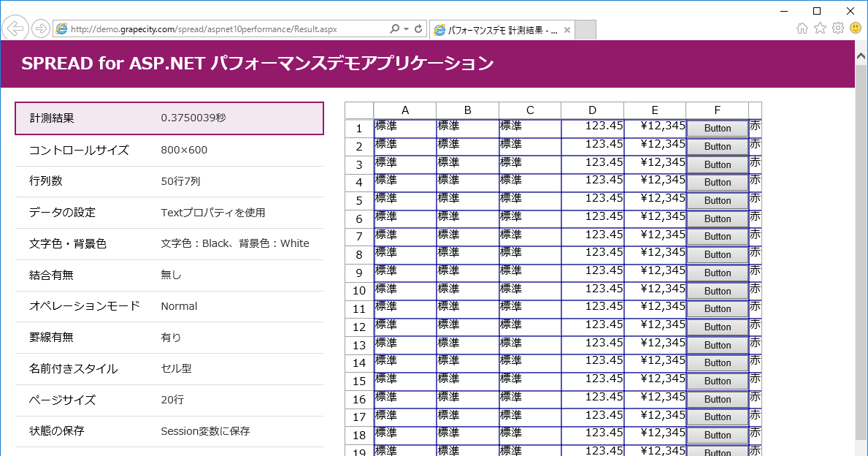Click the 罫線有無 label

pos(51,338)
